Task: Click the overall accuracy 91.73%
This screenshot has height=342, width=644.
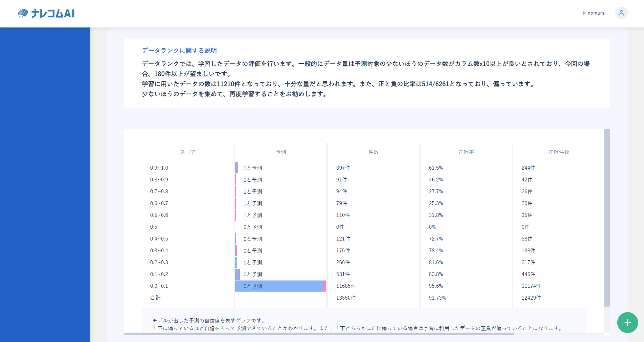Action: click(x=437, y=298)
